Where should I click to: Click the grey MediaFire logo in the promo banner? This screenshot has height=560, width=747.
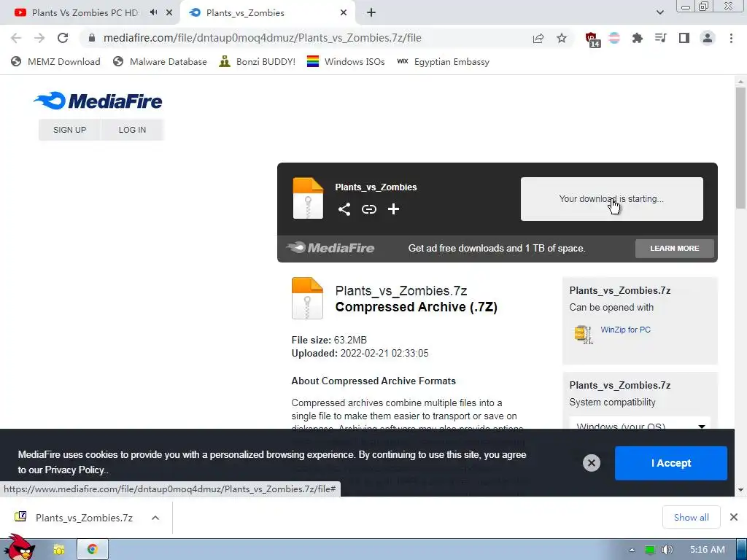[330, 248]
